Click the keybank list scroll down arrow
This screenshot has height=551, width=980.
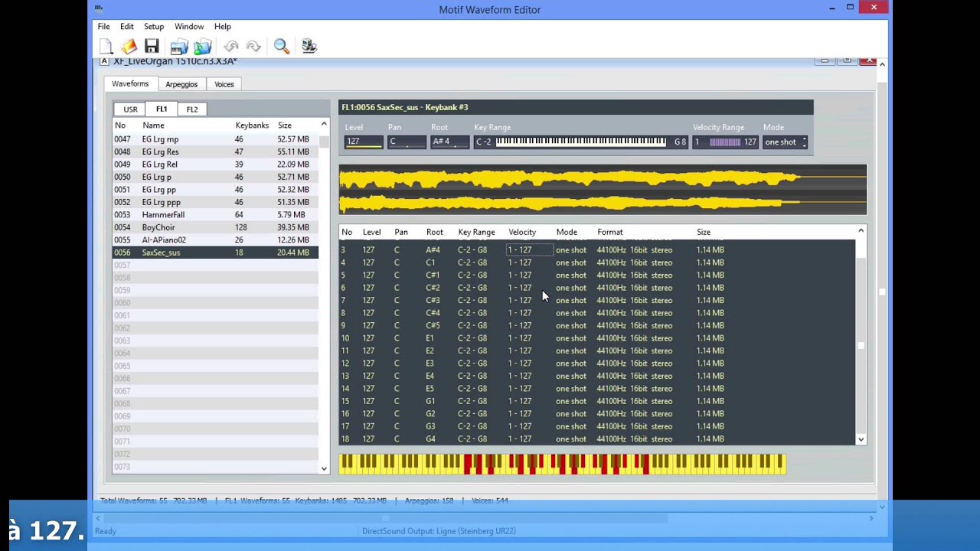861,439
